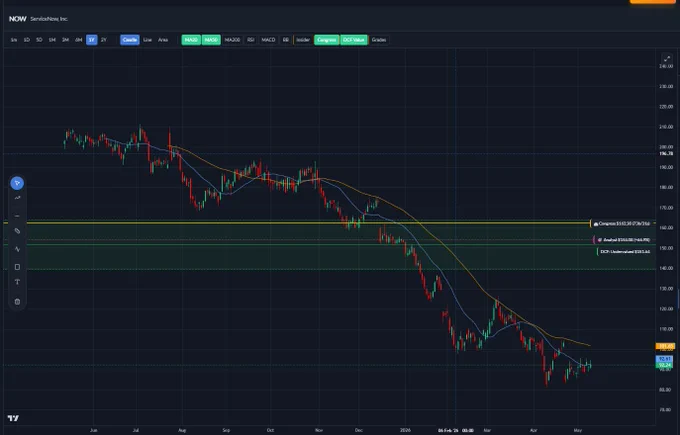Click the orange button at top right
Viewport: 680px width, 435px height.
tap(652, 2)
